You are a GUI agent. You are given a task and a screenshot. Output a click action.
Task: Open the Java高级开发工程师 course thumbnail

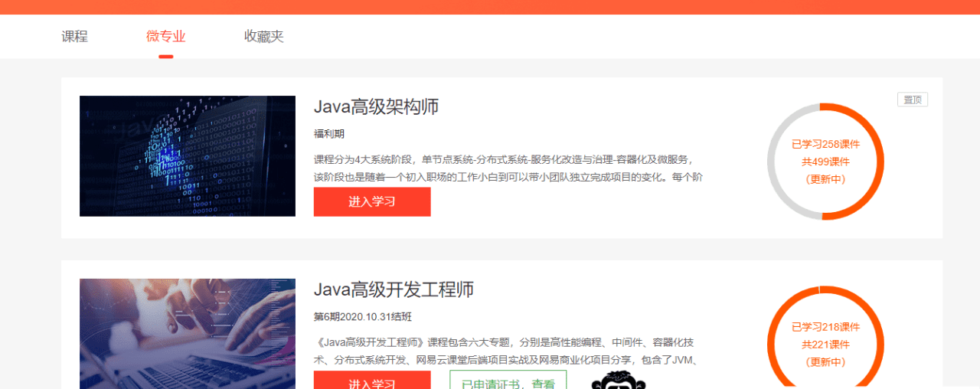pyautogui.click(x=188, y=334)
